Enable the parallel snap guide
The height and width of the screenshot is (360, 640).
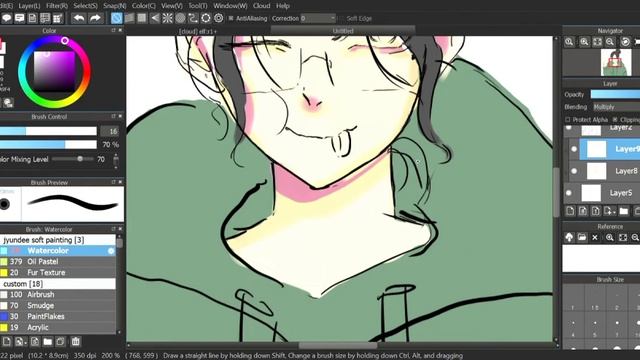coord(129,18)
